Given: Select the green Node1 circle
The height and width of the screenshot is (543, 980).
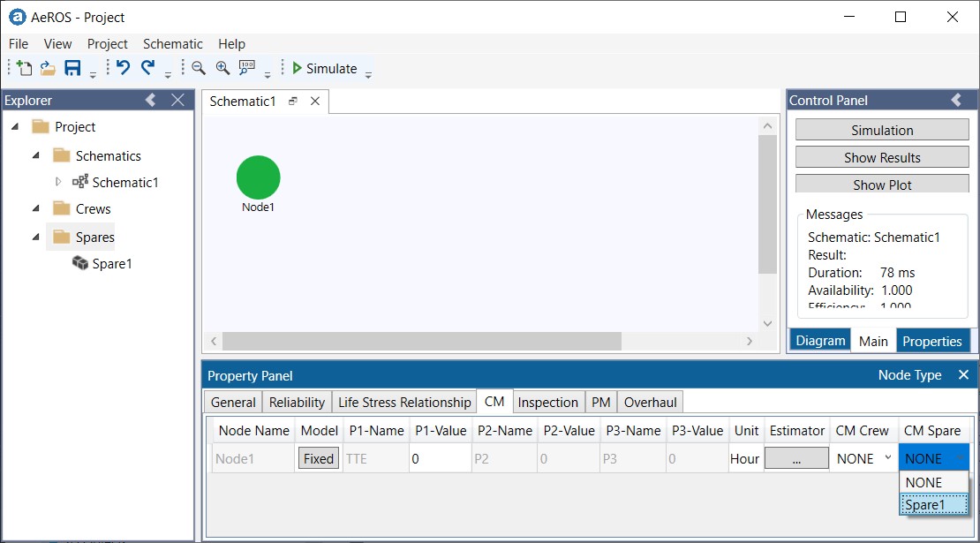Looking at the screenshot, I should [x=258, y=177].
